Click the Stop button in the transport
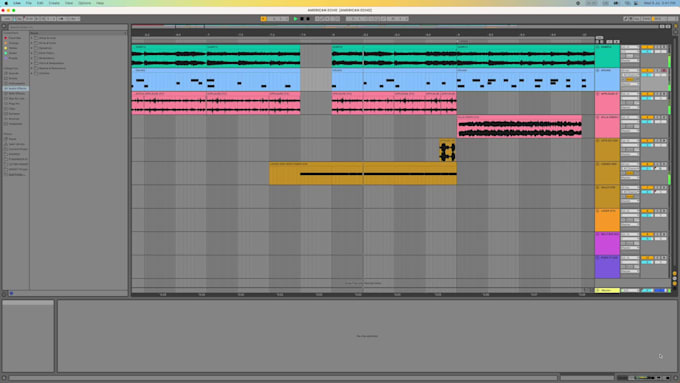 (302, 19)
